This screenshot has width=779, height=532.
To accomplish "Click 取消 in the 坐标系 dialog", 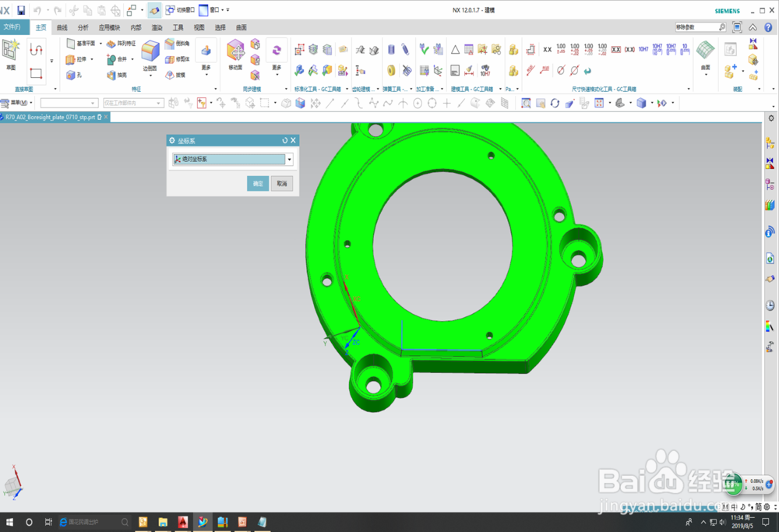I will coord(282,183).
